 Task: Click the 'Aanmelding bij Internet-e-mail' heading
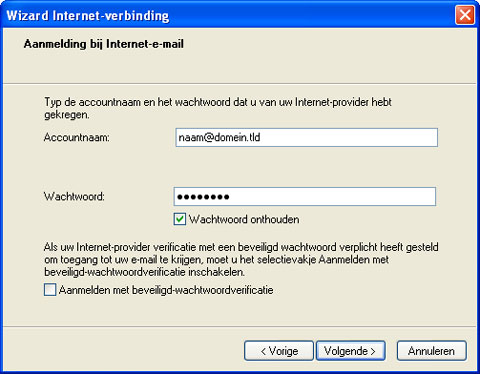point(104,44)
